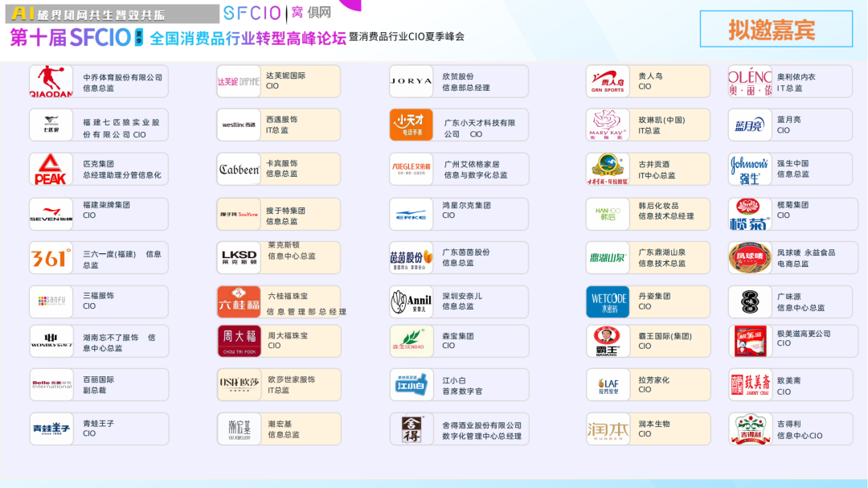Screen dimensions: 868x488
Task: Select the orange 小天才 logo
Action: pos(411,125)
